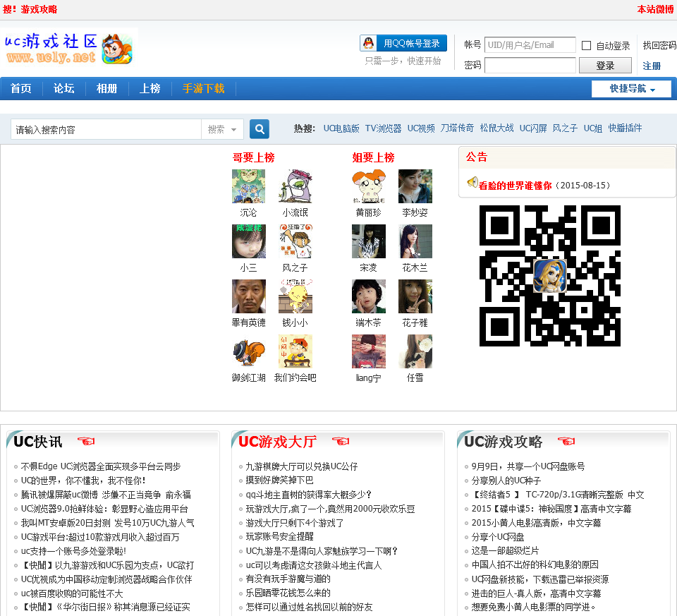
Task: Click the 用QQ帐号登录 button
Action: click(403, 43)
